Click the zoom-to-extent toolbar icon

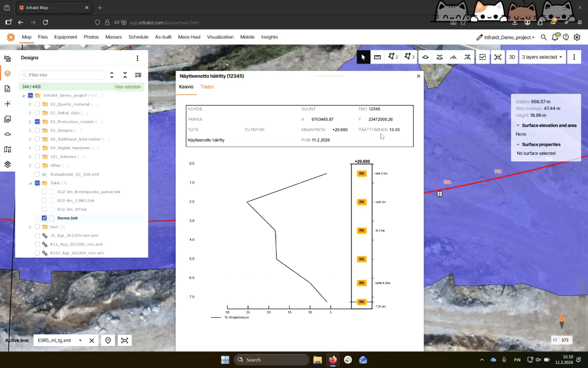coord(498,57)
